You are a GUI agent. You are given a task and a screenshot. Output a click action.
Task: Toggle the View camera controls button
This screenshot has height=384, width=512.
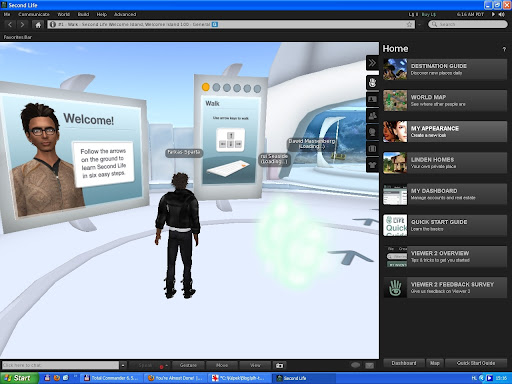[x=255, y=365]
